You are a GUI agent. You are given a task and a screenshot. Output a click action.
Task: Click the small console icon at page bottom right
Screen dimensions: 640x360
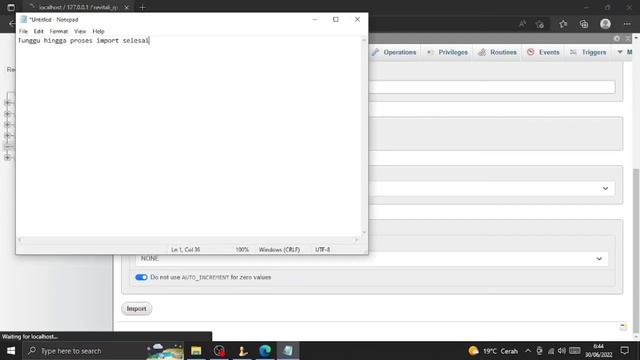(x=623, y=326)
